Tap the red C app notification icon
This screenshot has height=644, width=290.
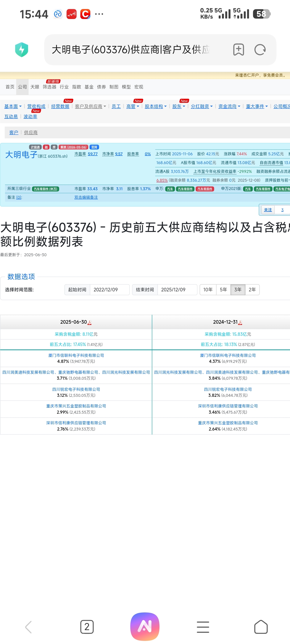pos(85,14)
